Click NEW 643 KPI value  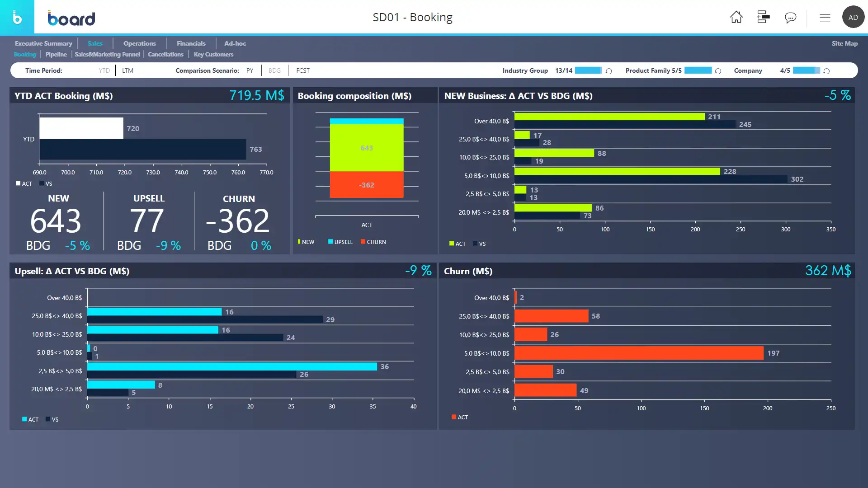tap(56, 221)
